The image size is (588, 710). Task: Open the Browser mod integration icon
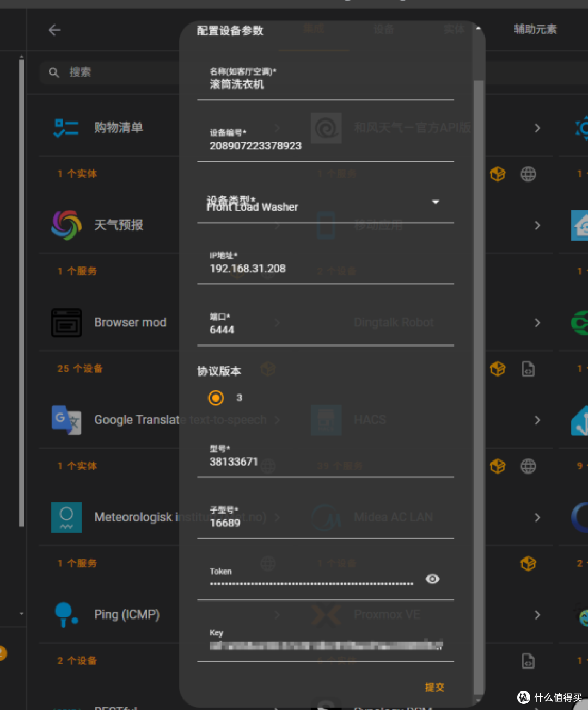point(66,323)
